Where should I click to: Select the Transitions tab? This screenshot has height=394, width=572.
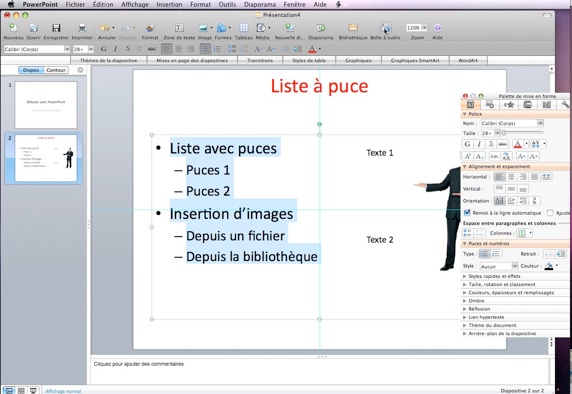point(260,61)
